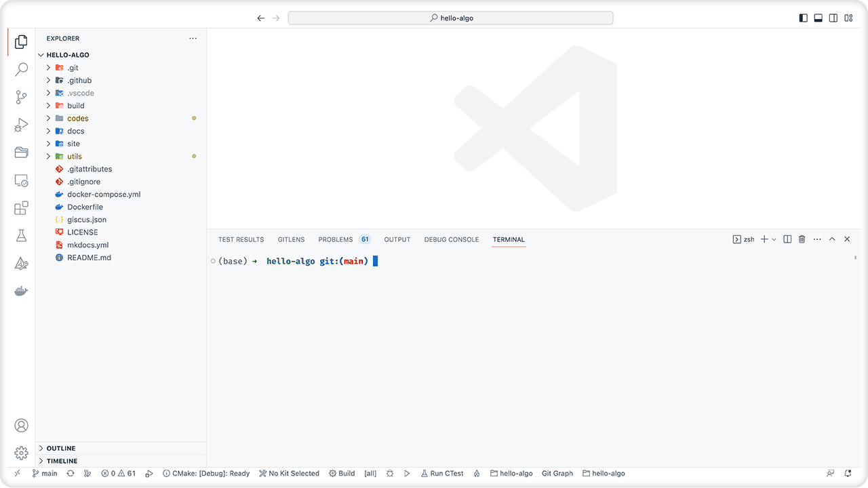Screen dimensions: 868x488
Task: Open Run and Debug view
Action: 22,125
